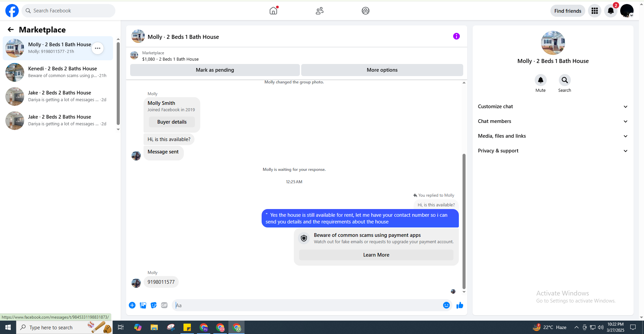Attach a file with the photo icon

coord(143,305)
